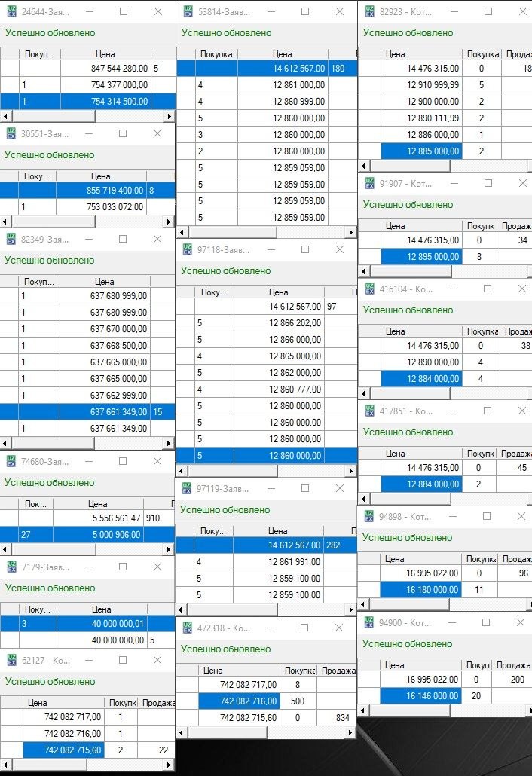Screen dimensions: 532x776
Task: Click right scroll arrow in window 97118
Action: [x=350, y=471]
